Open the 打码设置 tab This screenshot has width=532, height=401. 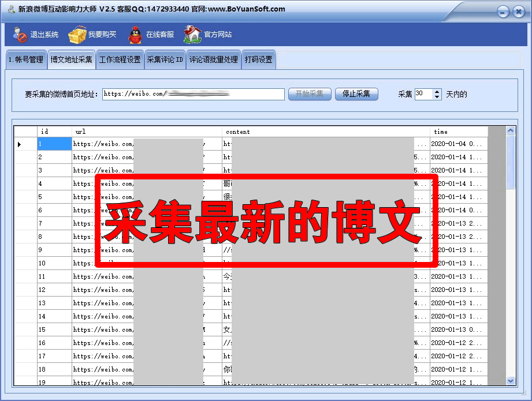259,59
